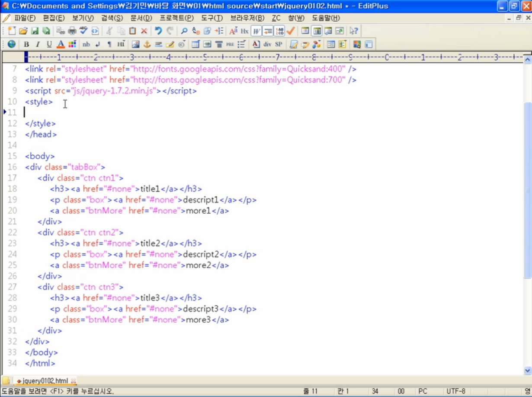
Task: Open special character © dropdown
Action: [x=182, y=44]
